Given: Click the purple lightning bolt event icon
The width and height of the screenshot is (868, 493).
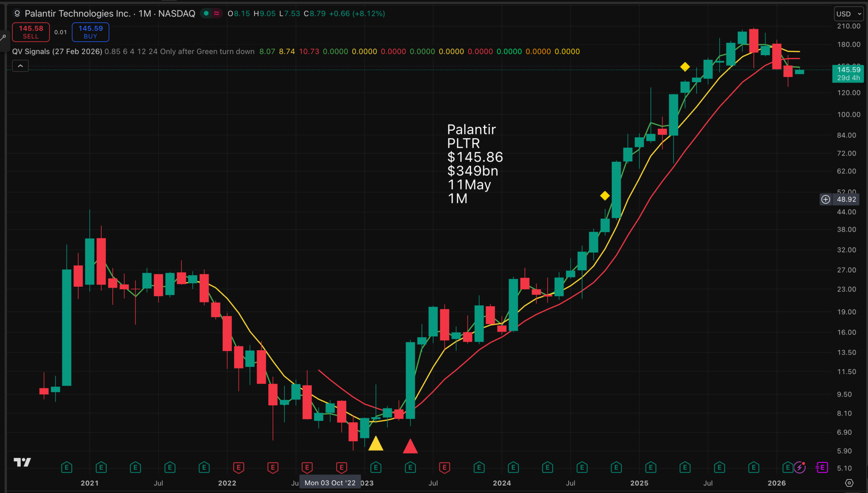Looking at the screenshot, I should tap(799, 467).
